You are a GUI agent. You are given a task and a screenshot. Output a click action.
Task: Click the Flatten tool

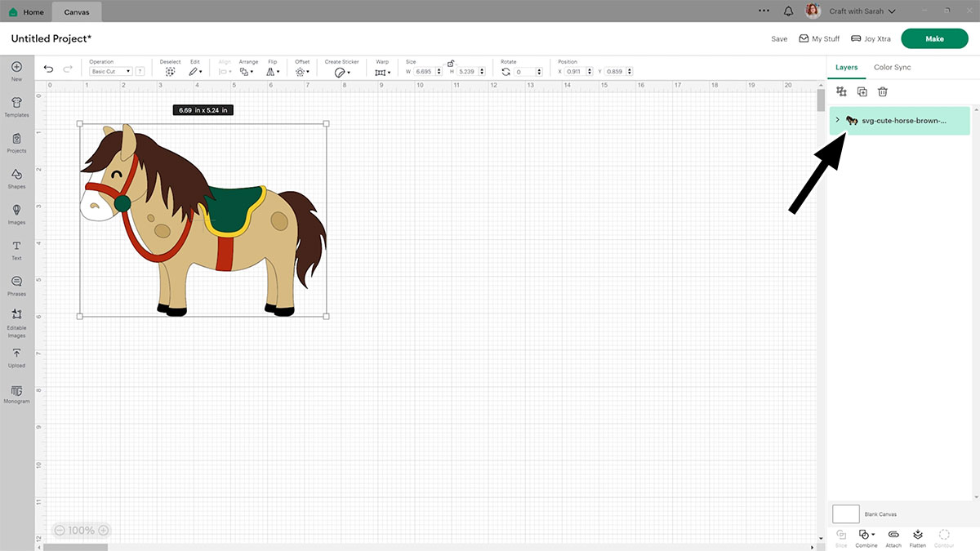click(917, 538)
